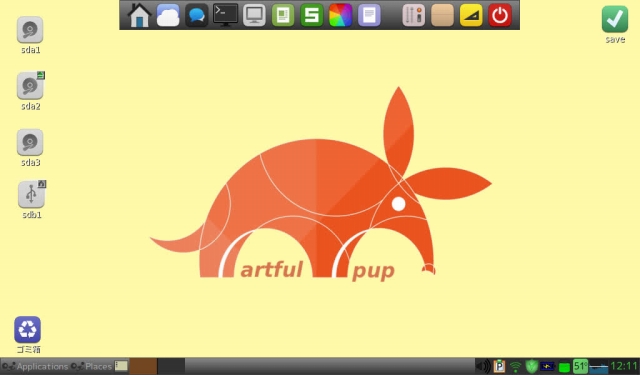Open the rainbow color wheel app

tap(340, 16)
